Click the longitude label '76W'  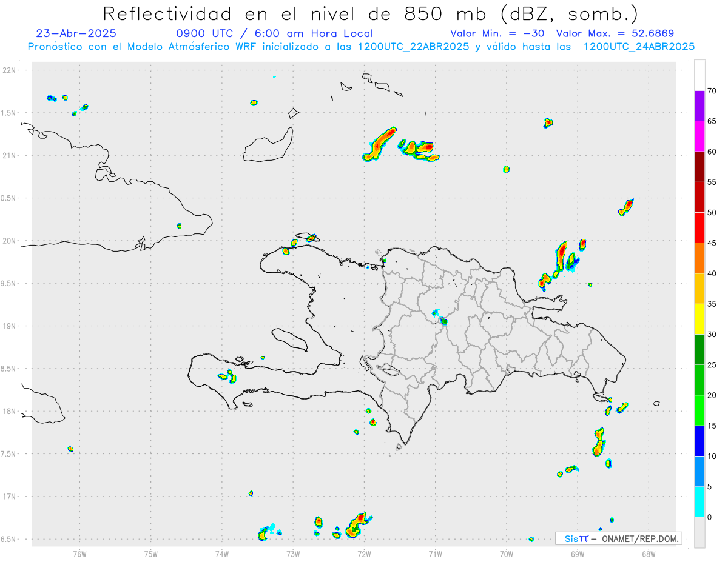pos(79,554)
